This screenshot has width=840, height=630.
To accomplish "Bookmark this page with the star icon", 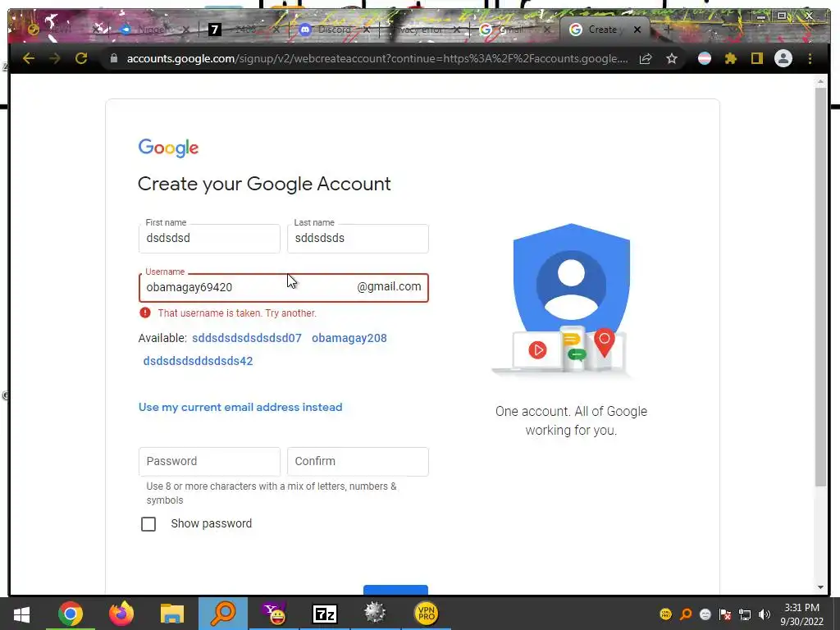I will point(672,58).
